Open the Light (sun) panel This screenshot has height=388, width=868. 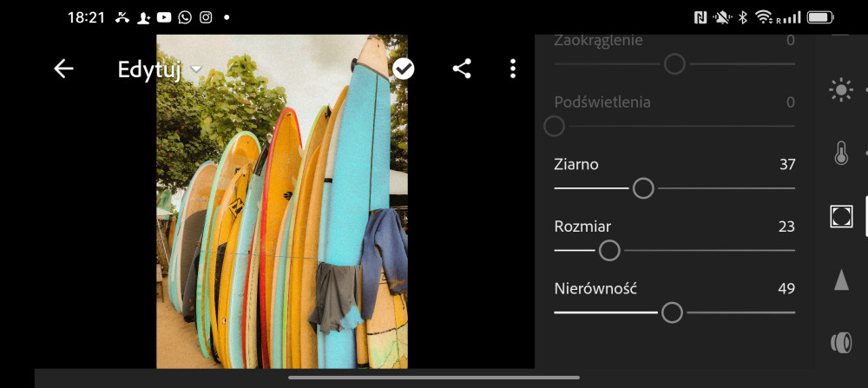click(x=841, y=89)
